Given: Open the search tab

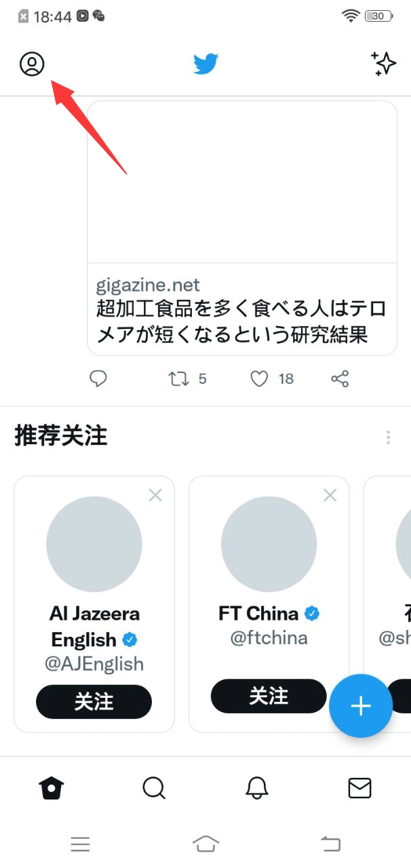Looking at the screenshot, I should 154,788.
